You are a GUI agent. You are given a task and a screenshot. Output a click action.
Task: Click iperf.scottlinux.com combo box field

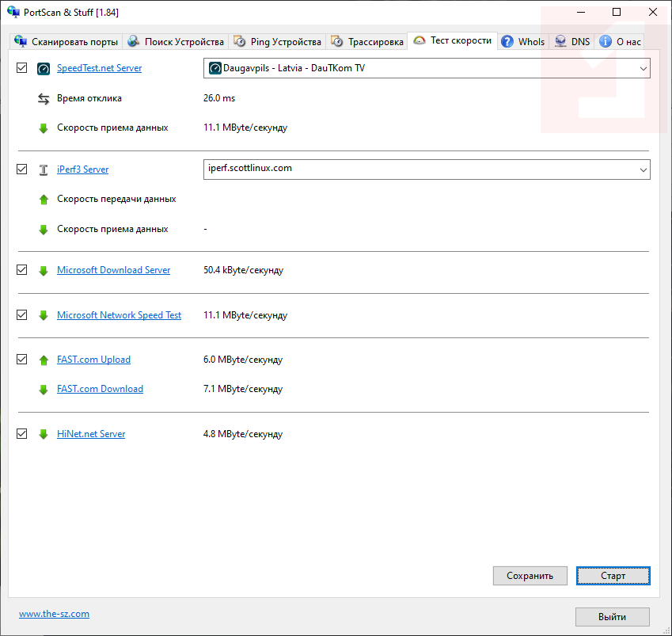click(427, 169)
